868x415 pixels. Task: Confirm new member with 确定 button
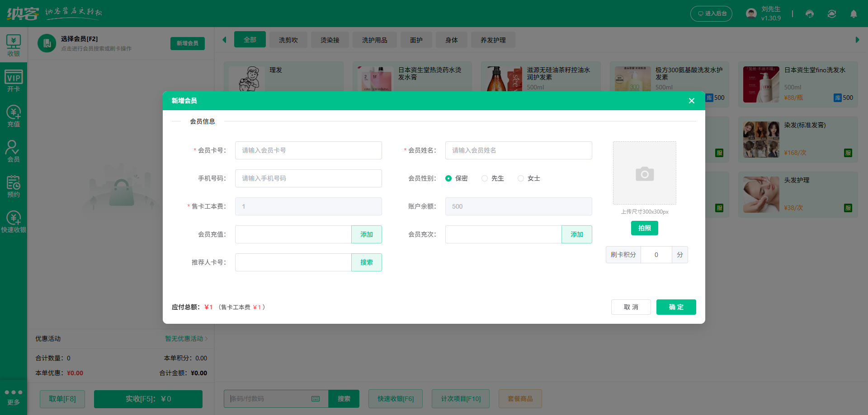676,307
